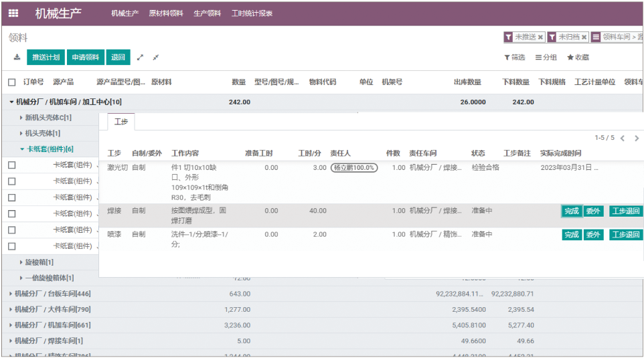Remove the 未推送 filter tag

[x=541, y=37]
